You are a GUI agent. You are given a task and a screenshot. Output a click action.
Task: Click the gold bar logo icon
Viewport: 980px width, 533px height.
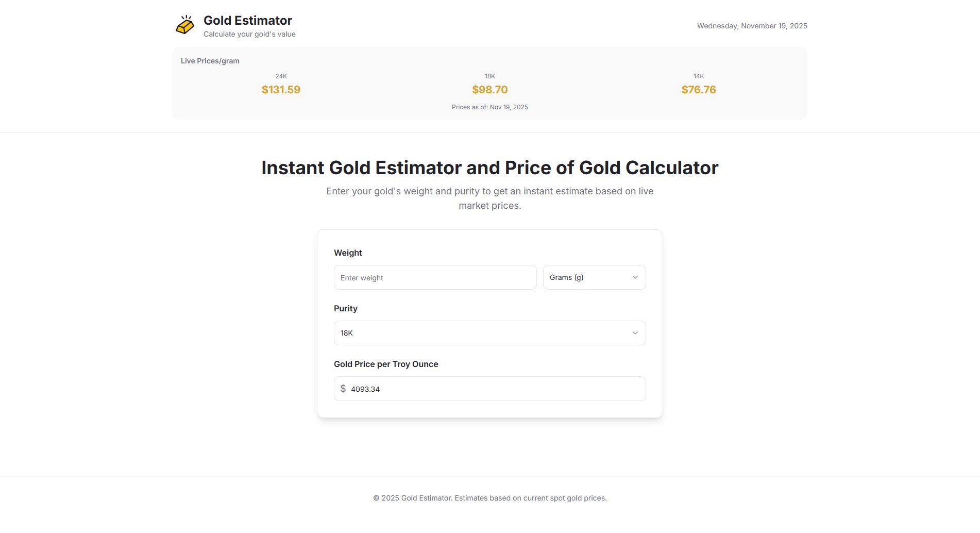185,25
